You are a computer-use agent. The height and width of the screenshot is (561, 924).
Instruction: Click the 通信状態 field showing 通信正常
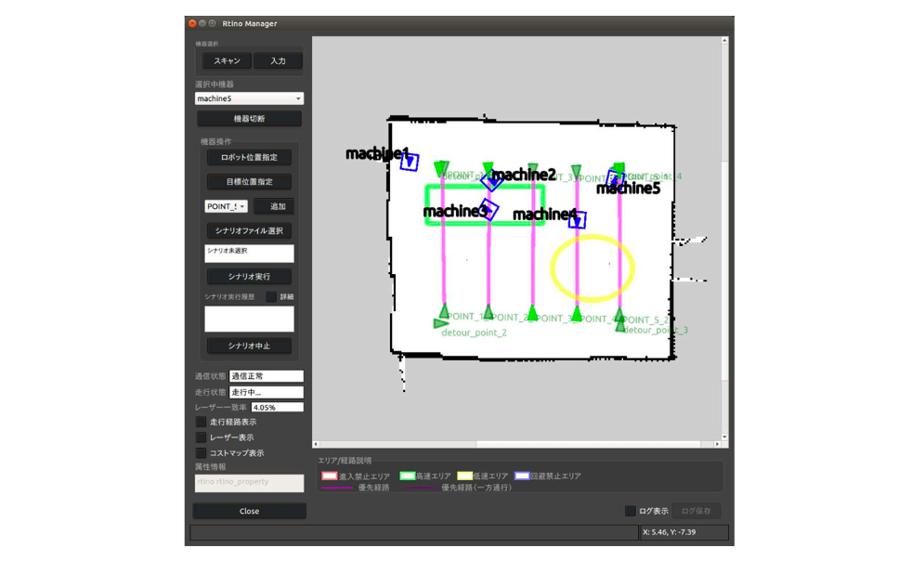click(267, 376)
